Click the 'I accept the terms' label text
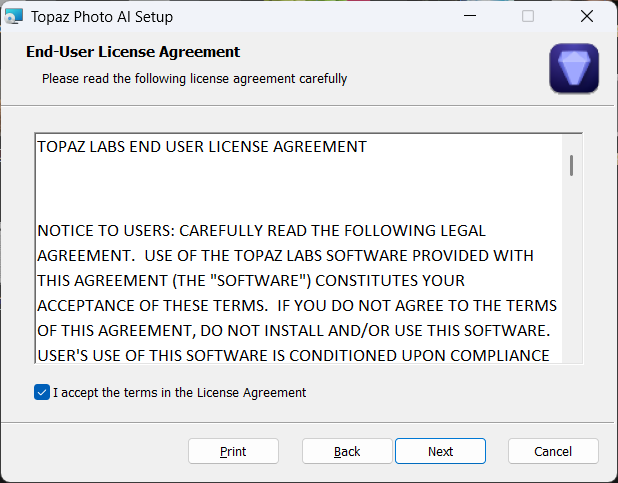 pyautogui.click(x=180, y=393)
